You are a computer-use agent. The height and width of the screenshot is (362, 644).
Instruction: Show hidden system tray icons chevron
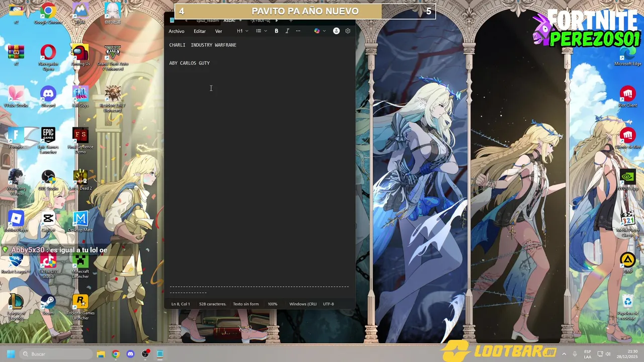[x=564, y=354]
